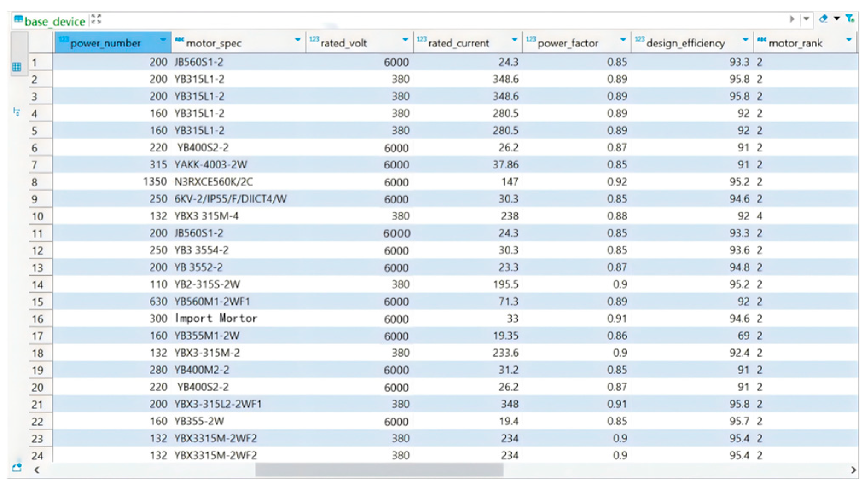Screen dimensions: 868x493
Task: Click bottom-left add panel icon
Action: point(17,467)
